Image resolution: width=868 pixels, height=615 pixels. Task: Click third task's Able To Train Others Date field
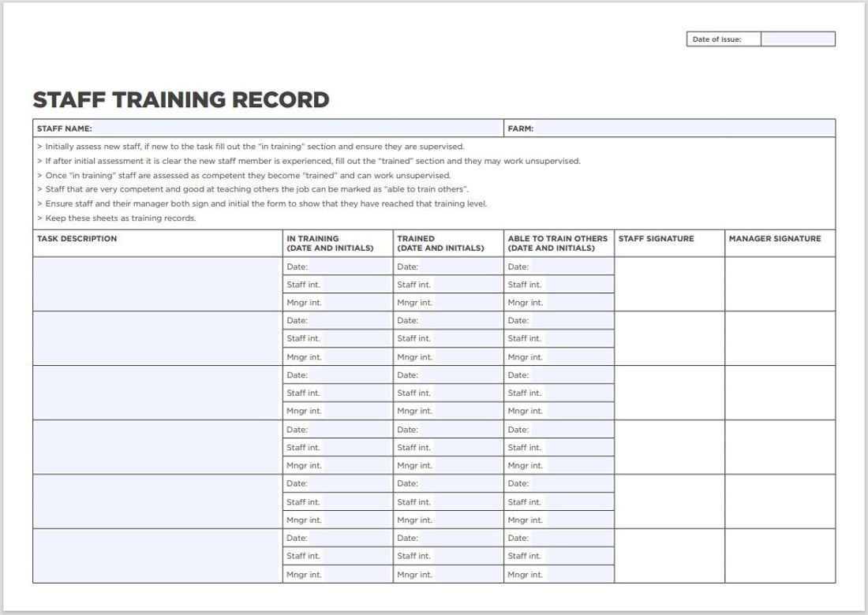click(571, 375)
